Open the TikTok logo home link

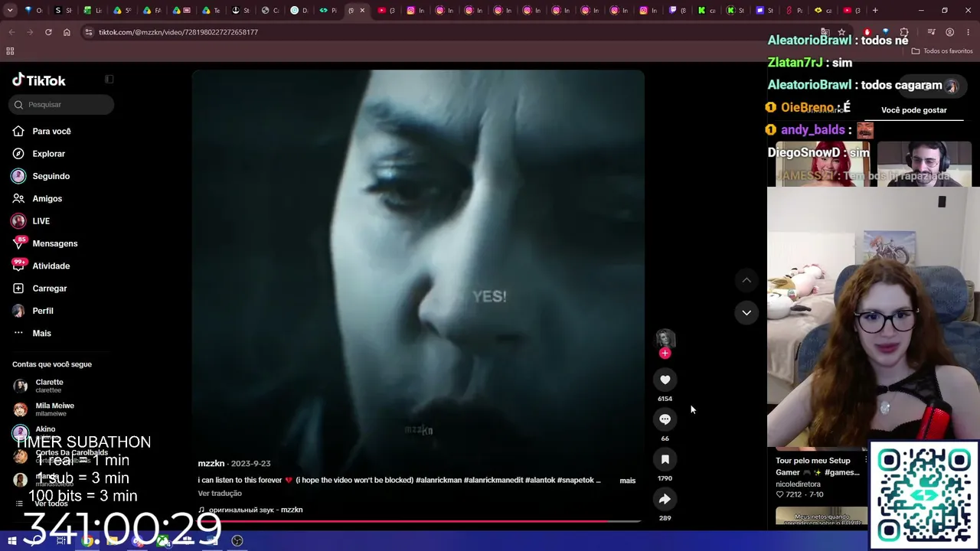pos(39,80)
